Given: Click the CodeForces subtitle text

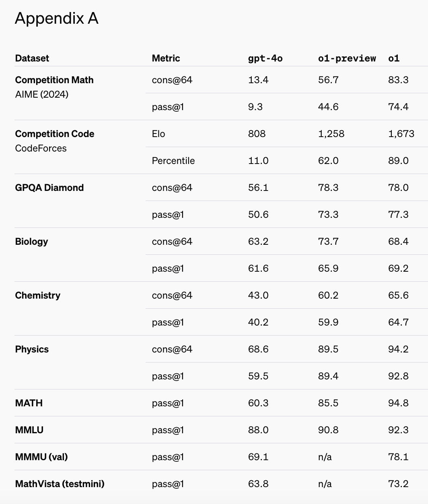Looking at the screenshot, I should pyautogui.click(x=41, y=148).
